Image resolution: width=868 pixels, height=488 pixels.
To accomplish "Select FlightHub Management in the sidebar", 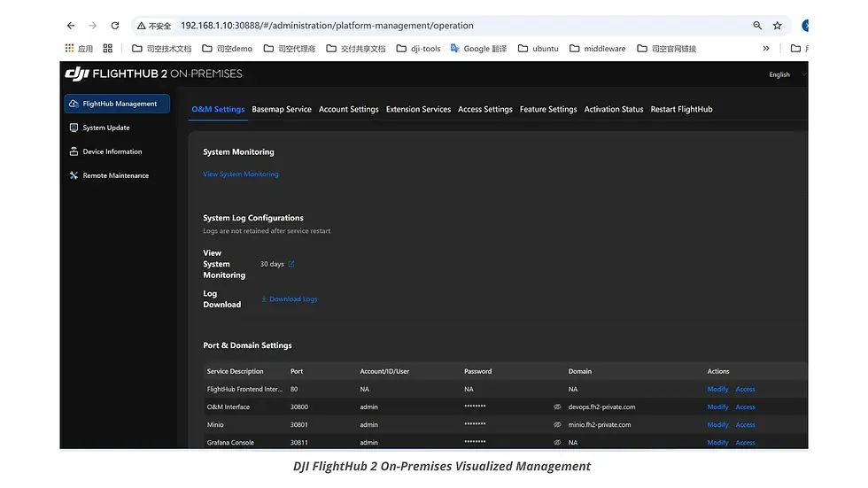I will [x=117, y=104].
